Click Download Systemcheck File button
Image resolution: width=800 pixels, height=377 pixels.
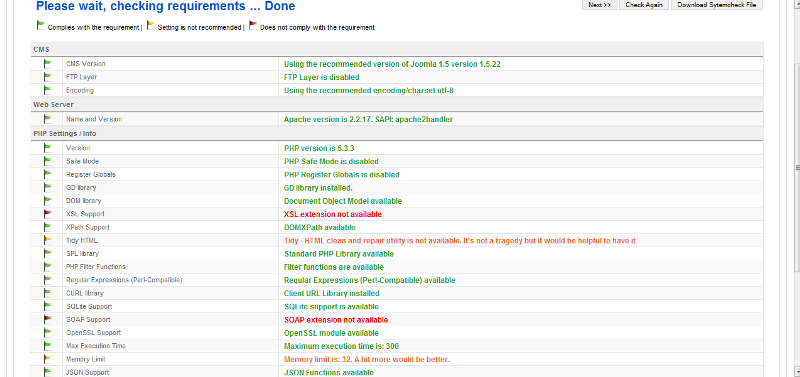716,5
